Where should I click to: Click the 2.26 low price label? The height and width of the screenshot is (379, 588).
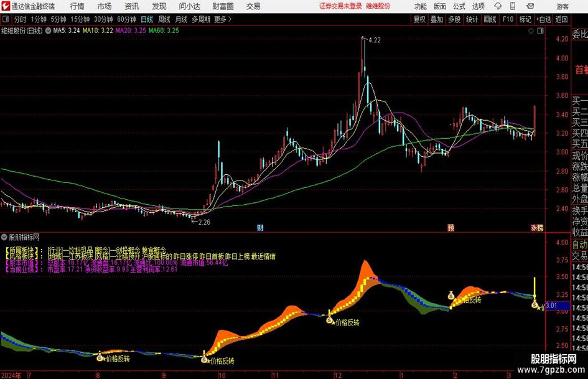[204, 222]
